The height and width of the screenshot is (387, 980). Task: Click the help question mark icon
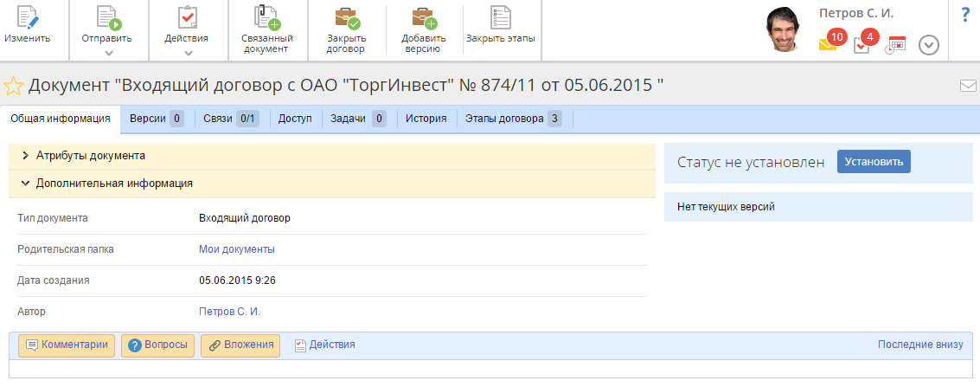coord(965,15)
